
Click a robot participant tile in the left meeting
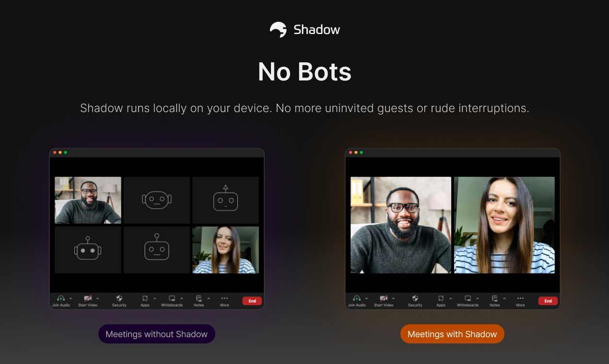(156, 200)
